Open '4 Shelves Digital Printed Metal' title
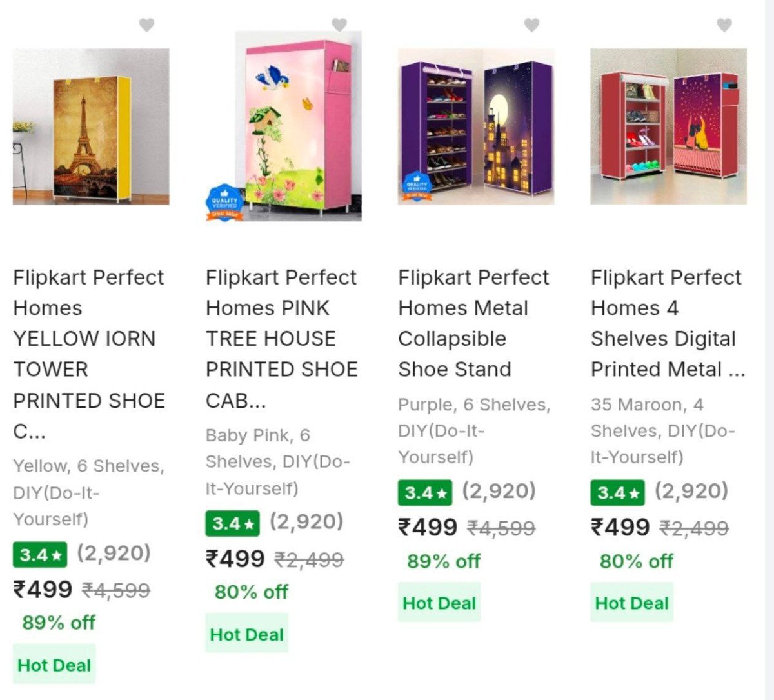Viewport: 774px width, 700px height. tap(666, 323)
